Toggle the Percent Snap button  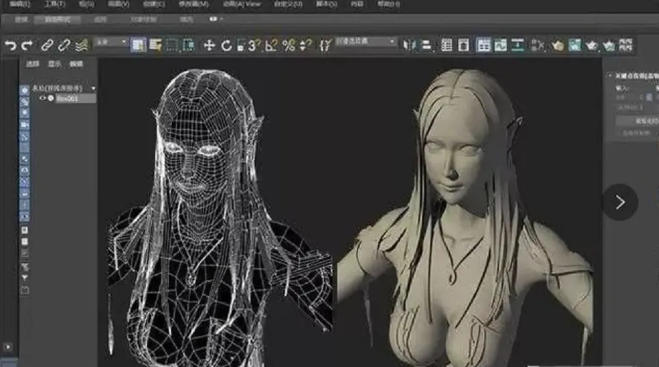pyautogui.click(x=289, y=45)
